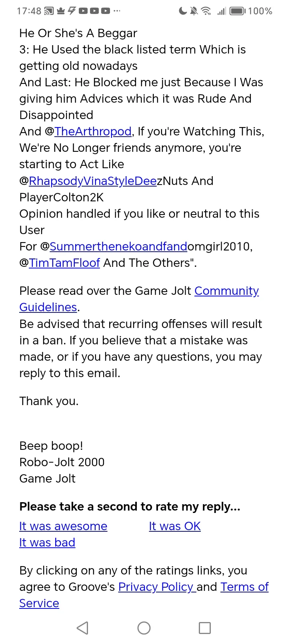Image resolution: width=288 pixels, height=644 pixels.
Task: Tap the battery indicator icon
Action: click(x=238, y=11)
